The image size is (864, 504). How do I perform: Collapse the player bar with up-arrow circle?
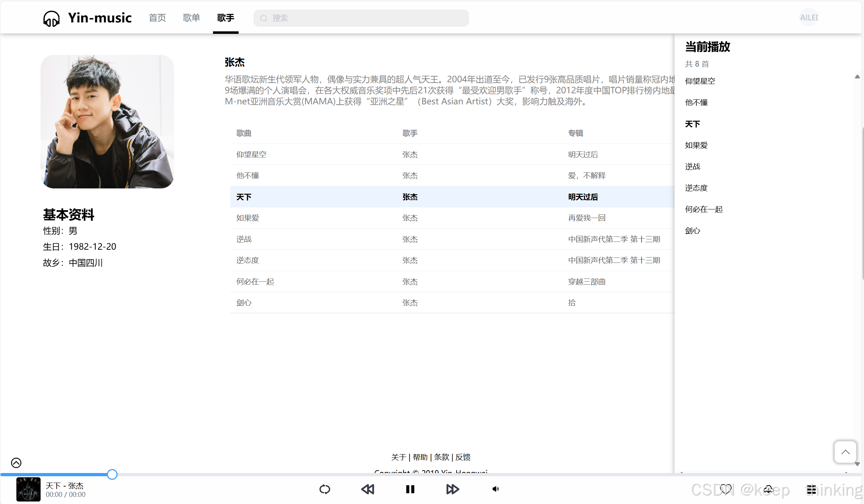16,463
